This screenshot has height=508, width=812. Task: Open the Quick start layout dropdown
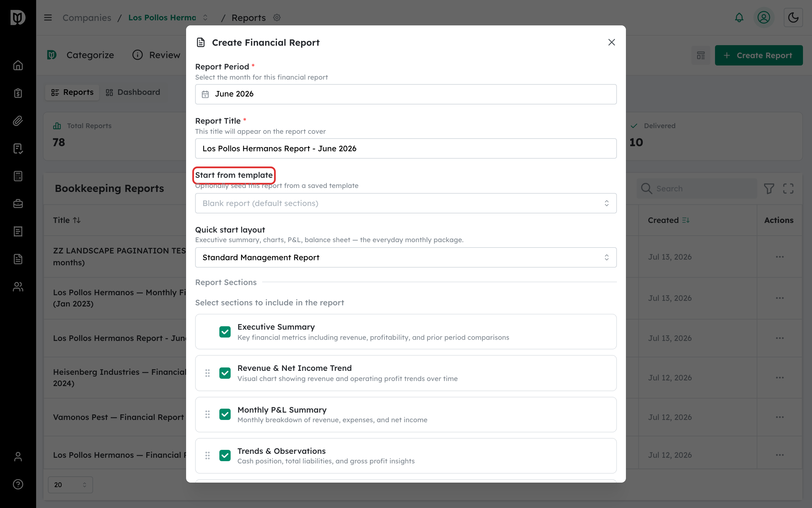coord(406,257)
